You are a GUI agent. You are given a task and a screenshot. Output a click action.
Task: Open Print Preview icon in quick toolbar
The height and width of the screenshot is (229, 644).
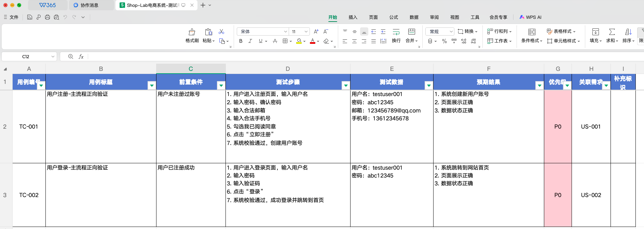click(x=56, y=17)
